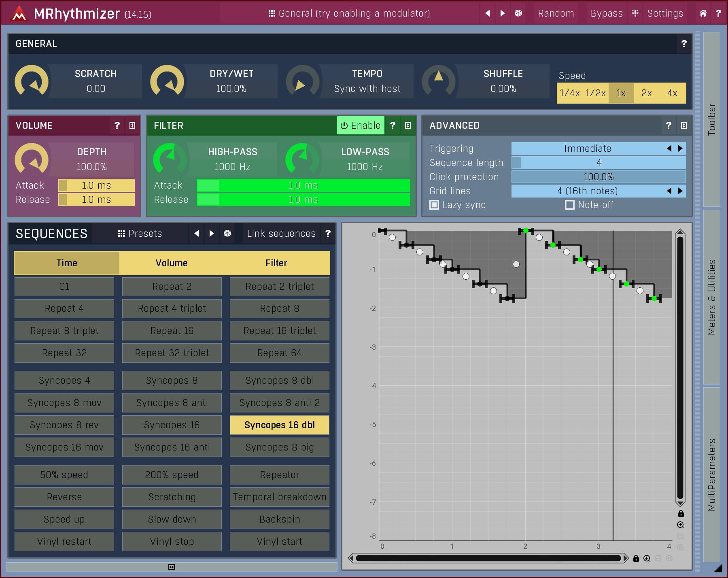Open help for the General panel
728x578 pixels.
tap(683, 44)
